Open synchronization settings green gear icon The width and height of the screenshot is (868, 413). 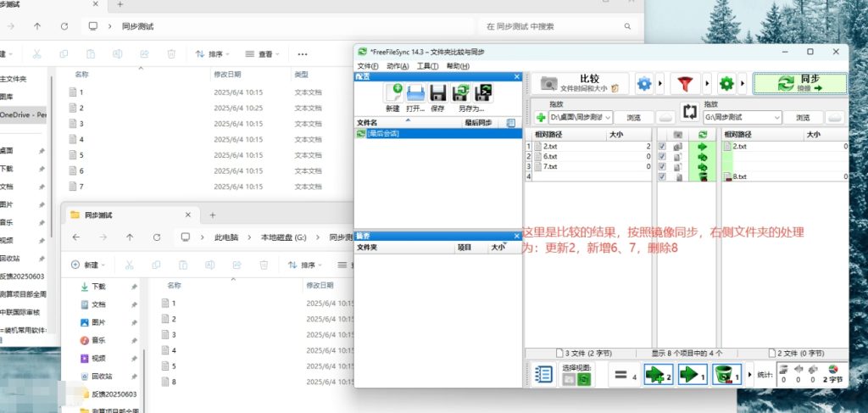coord(726,83)
